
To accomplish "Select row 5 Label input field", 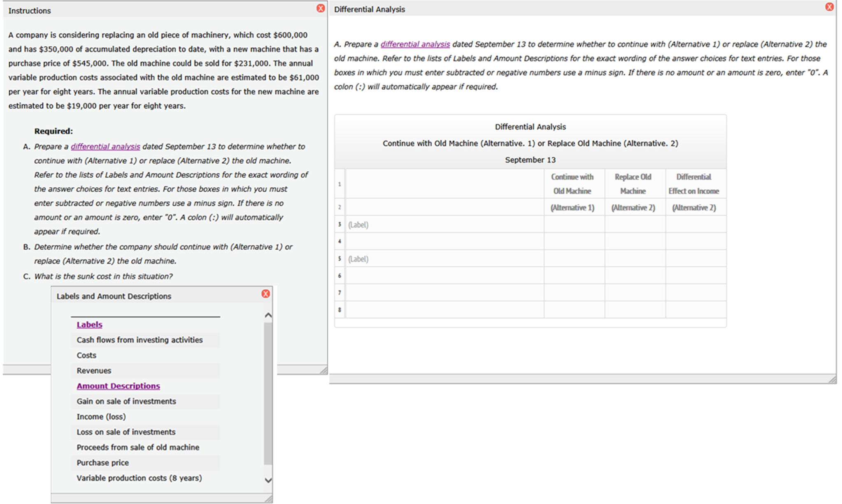I will [x=444, y=259].
